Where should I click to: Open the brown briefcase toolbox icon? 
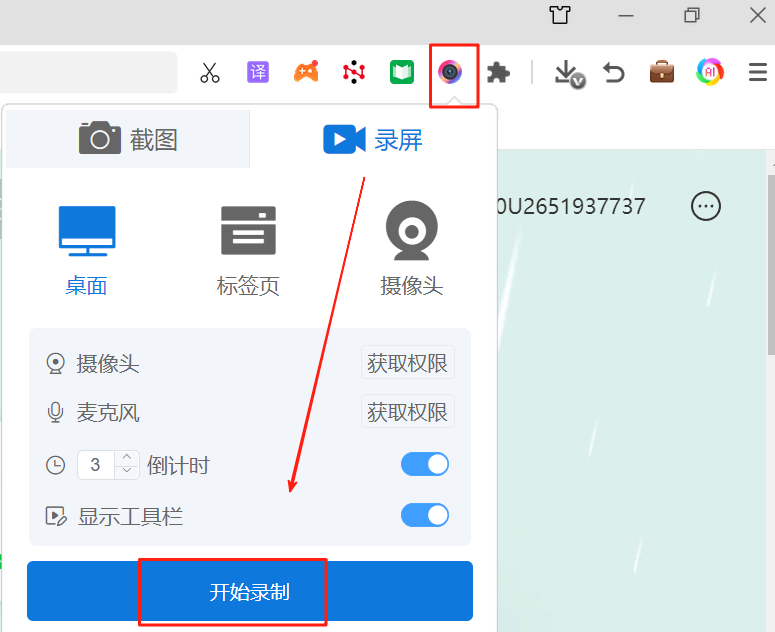(x=661, y=72)
